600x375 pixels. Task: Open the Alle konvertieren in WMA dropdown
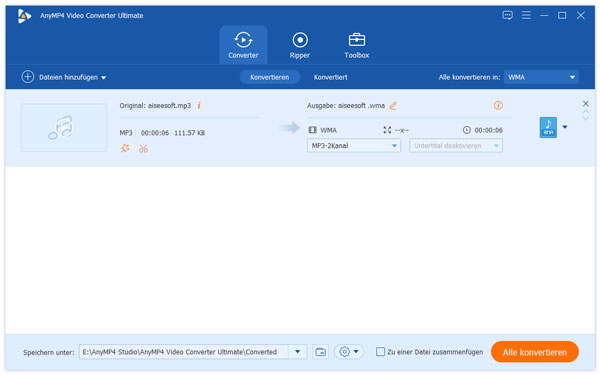coord(541,77)
